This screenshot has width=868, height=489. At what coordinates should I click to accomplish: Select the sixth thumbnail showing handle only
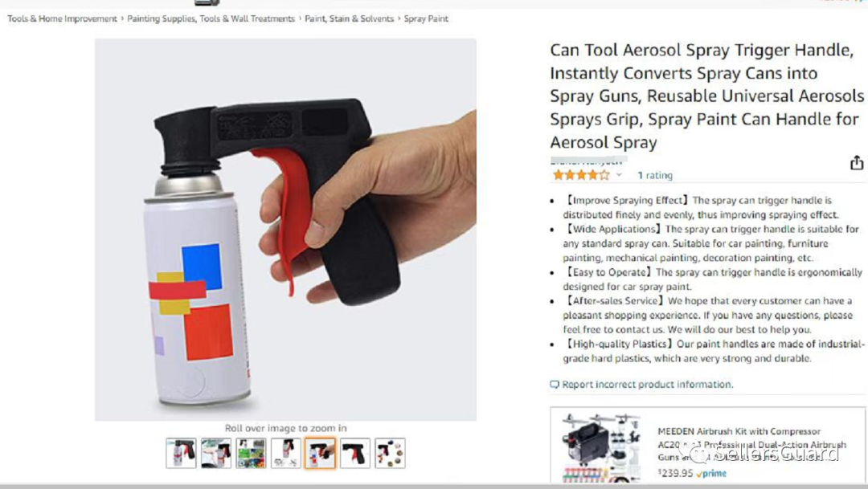pyautogui.click(x=355, y=453)
